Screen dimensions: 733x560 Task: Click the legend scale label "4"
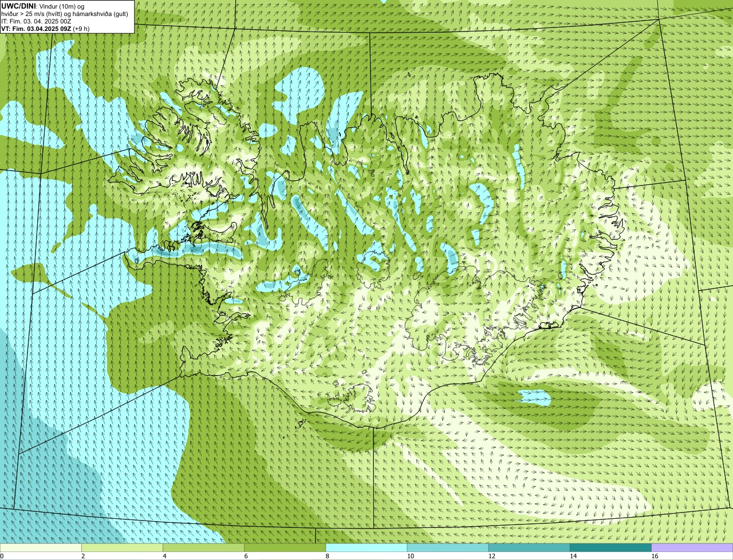click(x=164, y=556)
